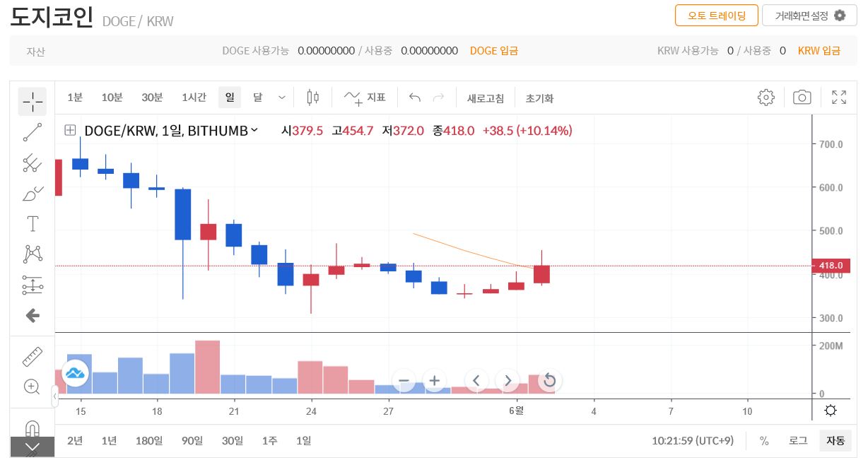
Task: Enter fullscreen chart mode
Action: click(839, 98)
